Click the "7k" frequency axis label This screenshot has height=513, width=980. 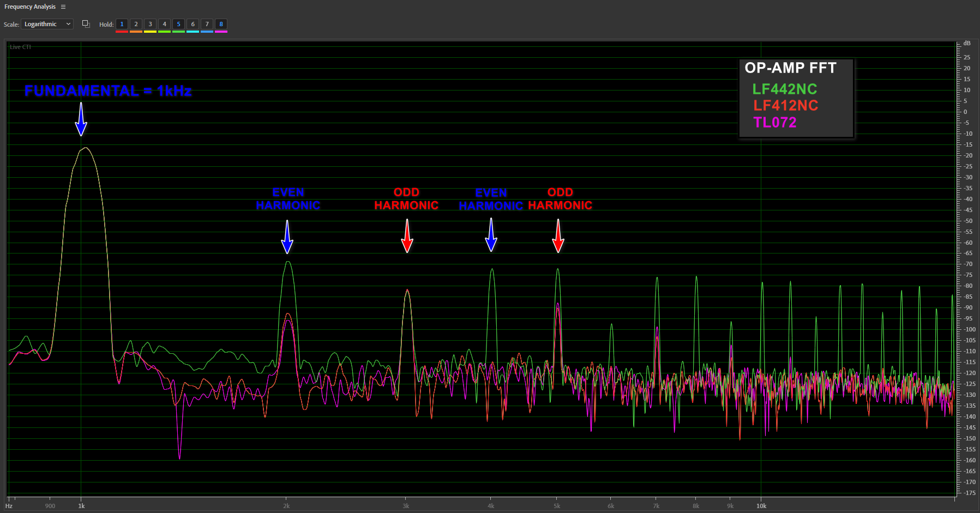(x=656, y=506)
